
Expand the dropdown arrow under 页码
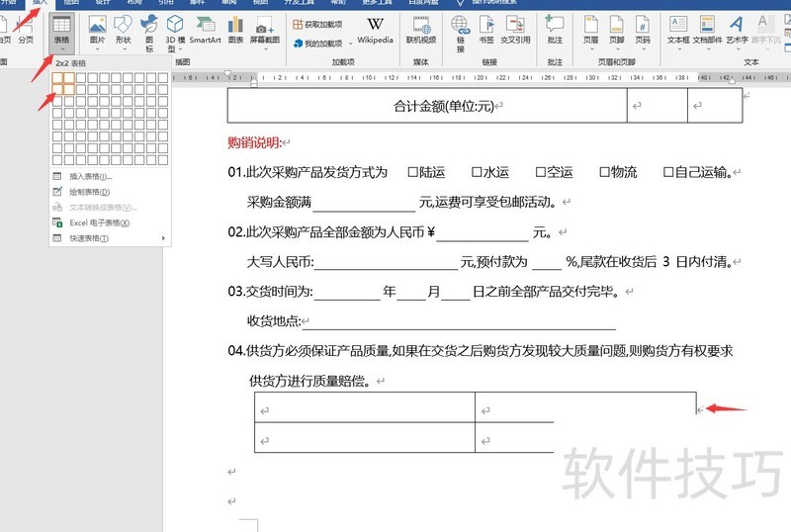642,49
